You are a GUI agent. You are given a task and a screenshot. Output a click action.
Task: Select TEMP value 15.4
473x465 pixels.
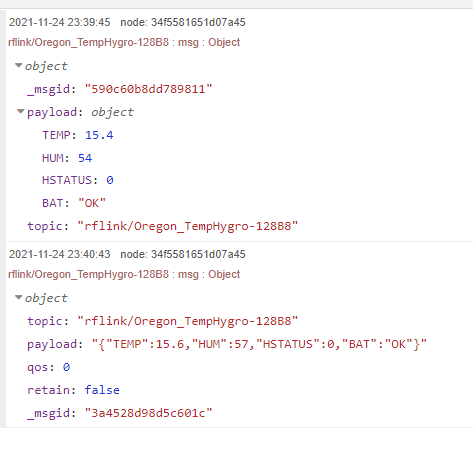click(x=99, y=135)
